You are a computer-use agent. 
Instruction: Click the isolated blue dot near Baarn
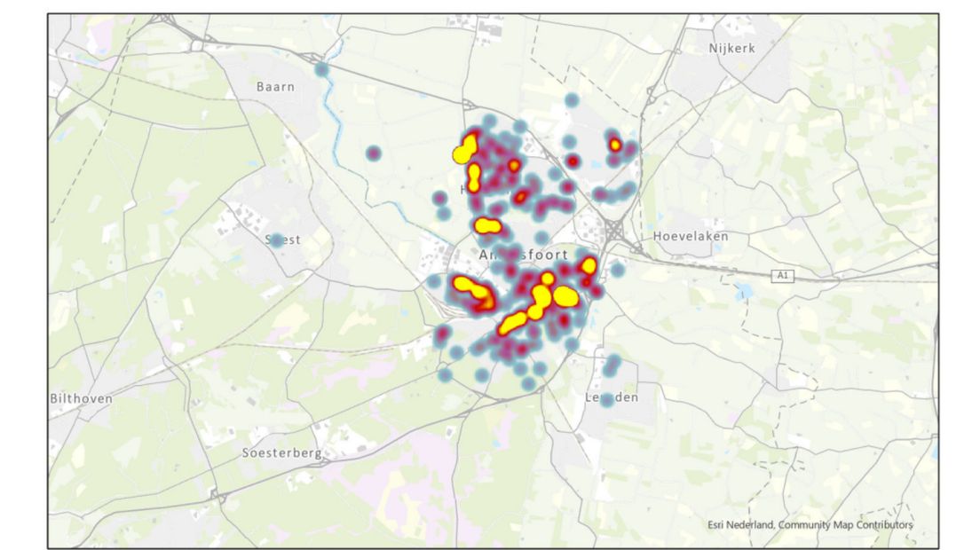[x=321, y=70]
